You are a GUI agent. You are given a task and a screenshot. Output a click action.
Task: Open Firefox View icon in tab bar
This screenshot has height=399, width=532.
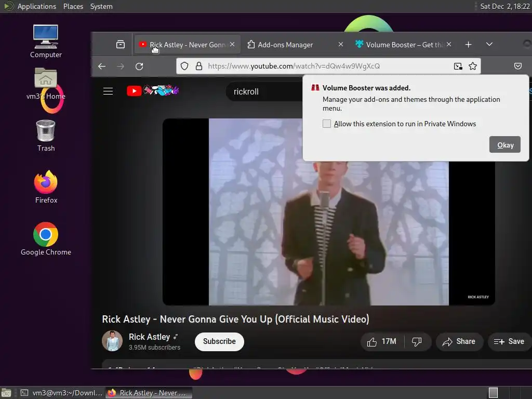[x=121, y=45]
